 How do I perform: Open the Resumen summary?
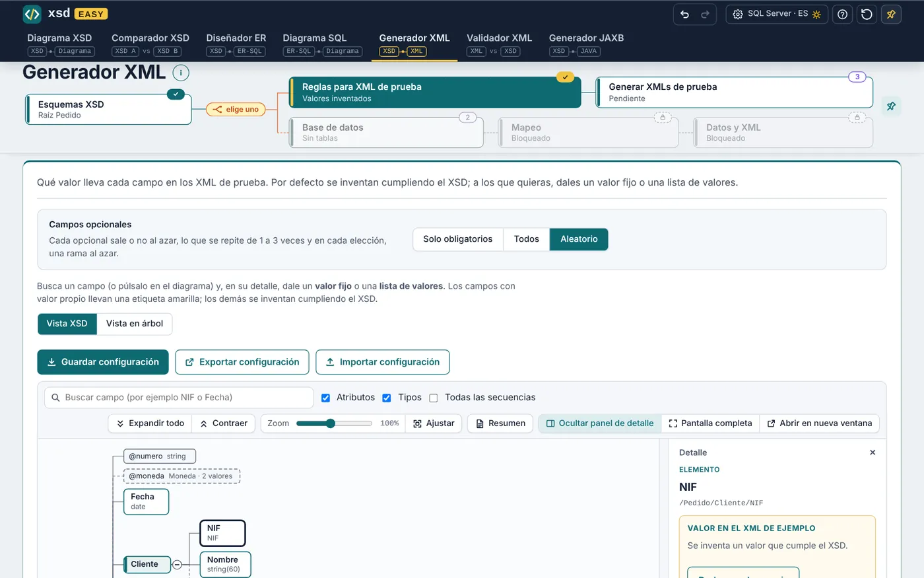501,423
